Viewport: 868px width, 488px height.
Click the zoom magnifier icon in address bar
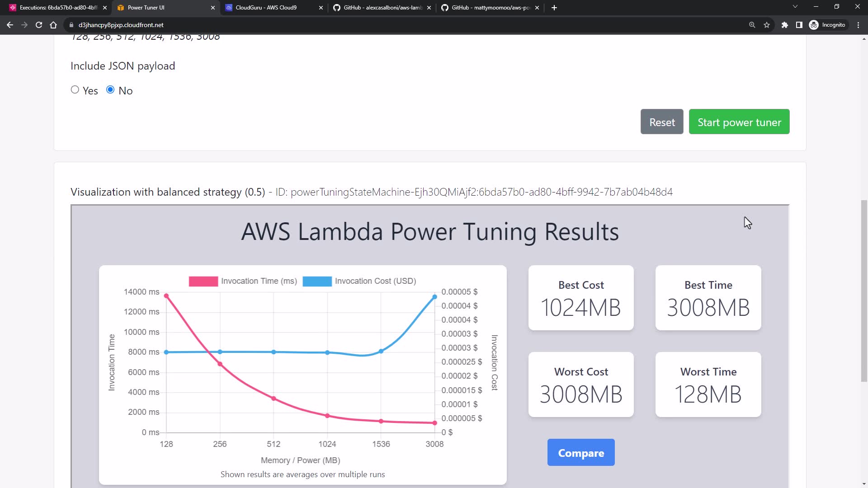tap(752, 25)
